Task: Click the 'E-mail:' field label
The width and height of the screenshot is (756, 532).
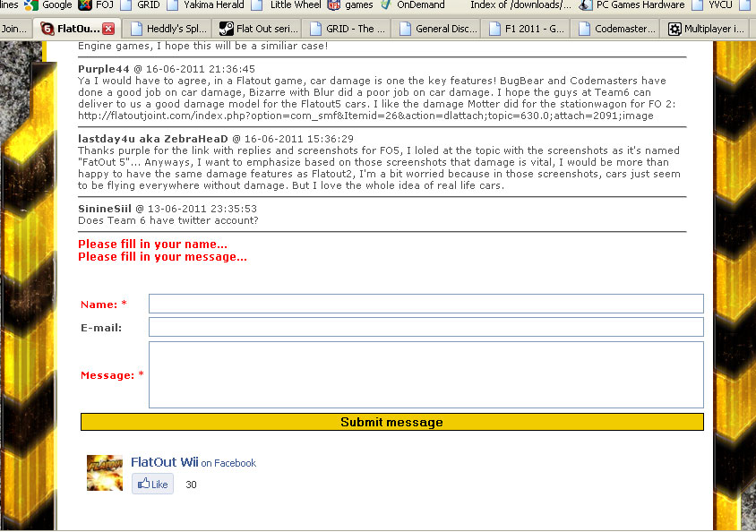Action: coord(101,328)
